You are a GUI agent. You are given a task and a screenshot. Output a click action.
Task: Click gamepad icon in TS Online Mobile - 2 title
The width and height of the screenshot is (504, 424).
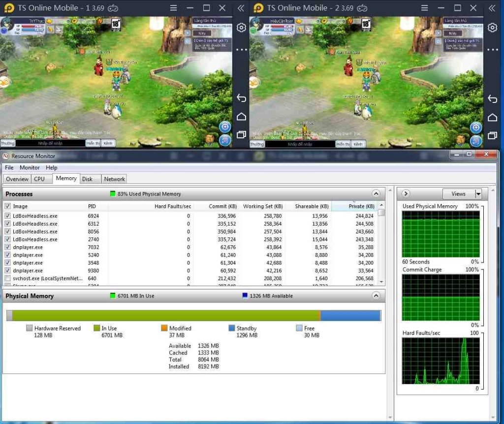click(362, 8)
